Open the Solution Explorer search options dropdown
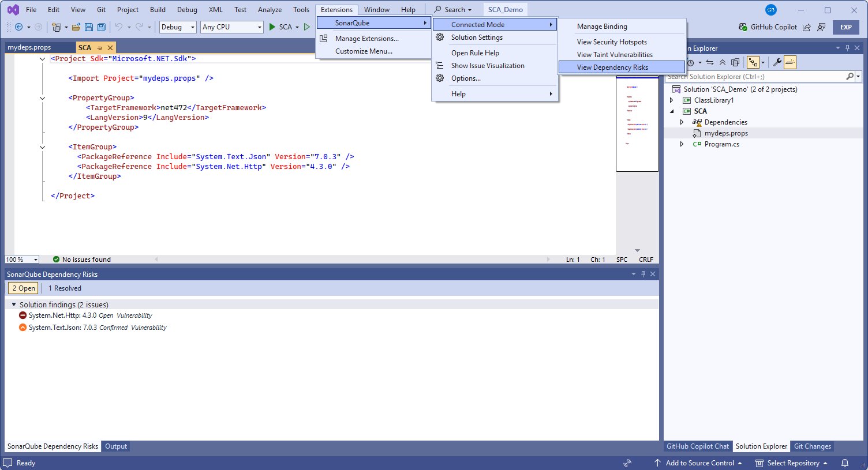The width and height of the screenshot is (868, 470). (x=858, y=77)
